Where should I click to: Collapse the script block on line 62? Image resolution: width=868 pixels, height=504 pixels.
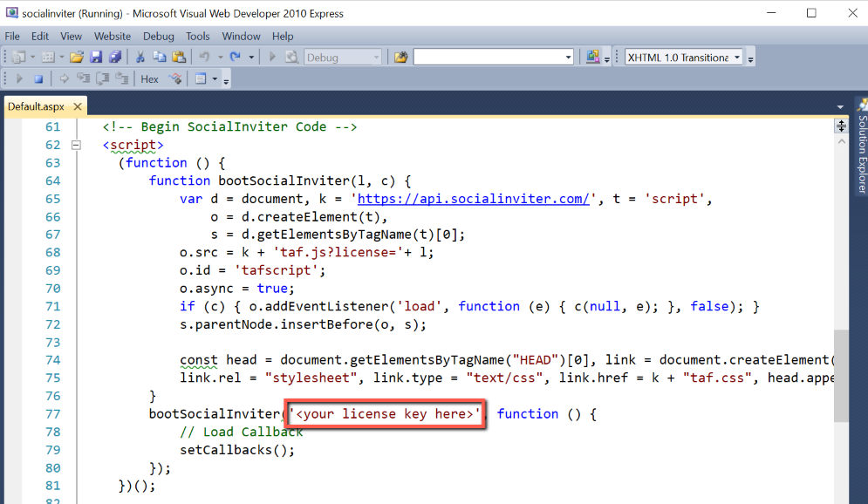pos(76,145)
